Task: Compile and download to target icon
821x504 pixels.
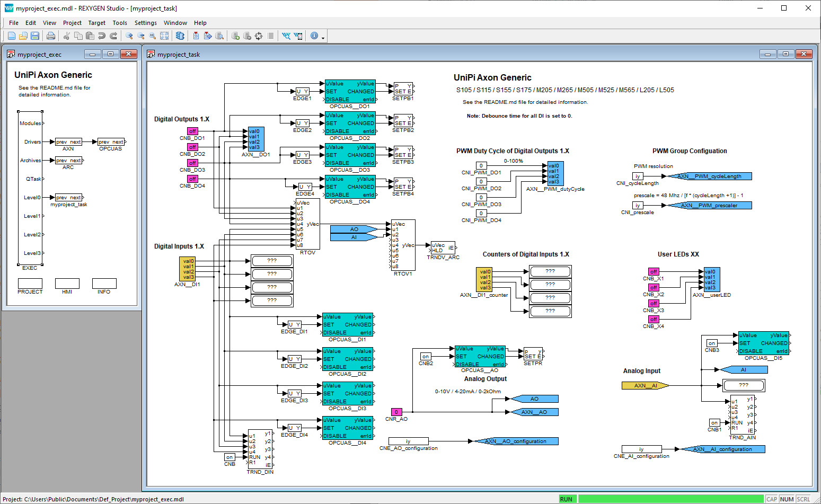Action: pyautogui.click(x=208, y=36)
